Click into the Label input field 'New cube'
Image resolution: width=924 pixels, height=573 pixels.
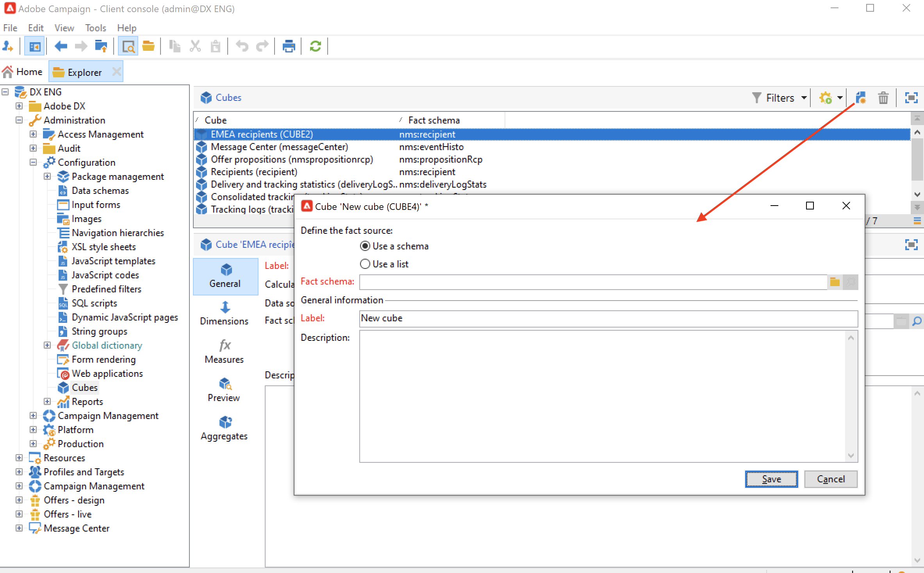(x=608, y=318)
